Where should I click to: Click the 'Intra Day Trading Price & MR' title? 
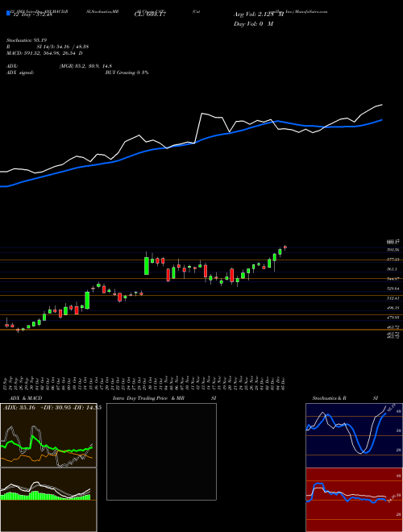149,398
